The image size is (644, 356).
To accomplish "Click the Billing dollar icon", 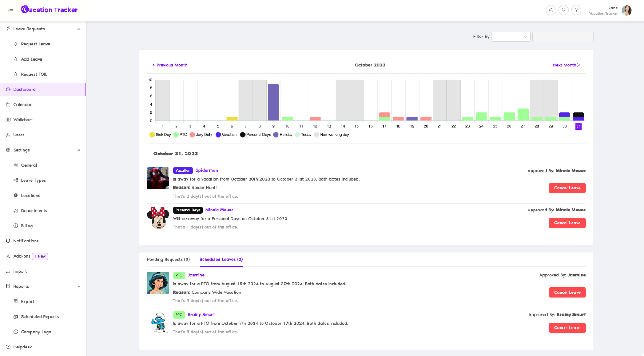I will pos(16,226).
